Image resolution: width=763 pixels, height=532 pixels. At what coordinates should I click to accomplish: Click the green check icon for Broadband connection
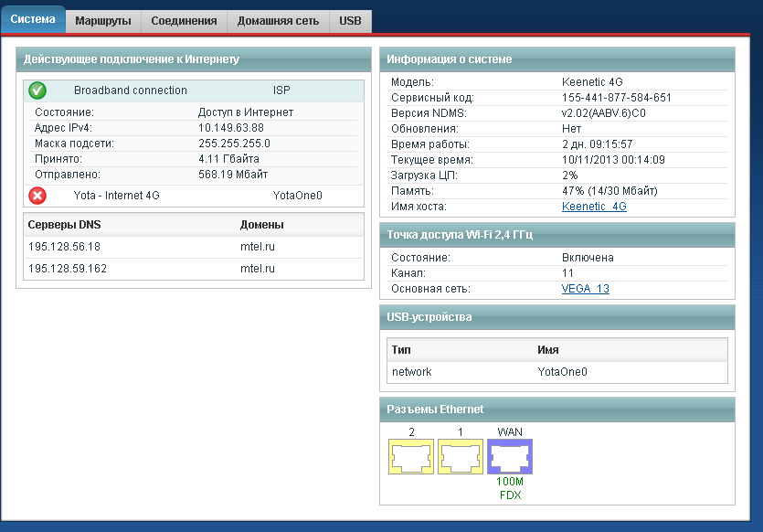point(37,90)
